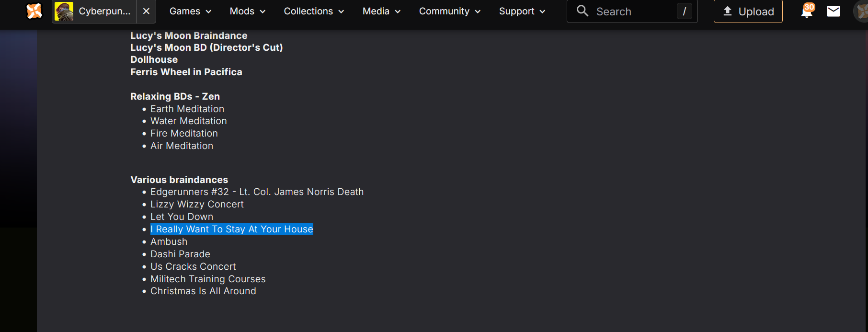The image size is (868, 332).
Task: Click the search magnifier icon
Action: pos(582,11)
